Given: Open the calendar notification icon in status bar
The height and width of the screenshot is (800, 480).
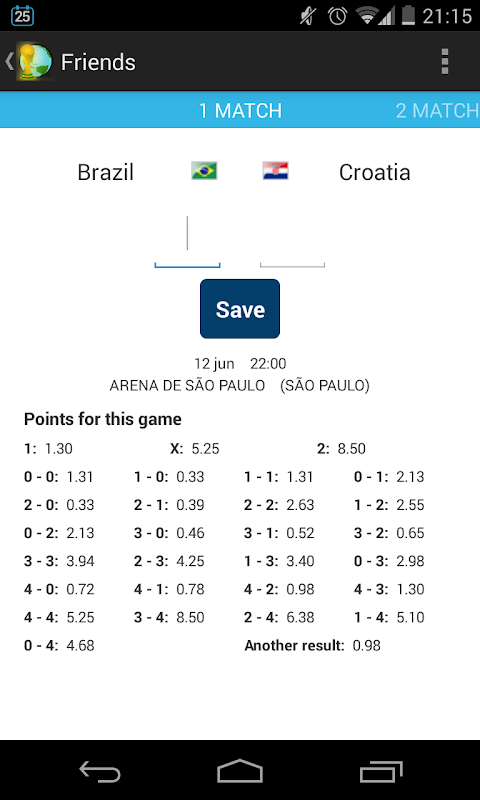Looking at the screenshot, I should click(22, 15).
